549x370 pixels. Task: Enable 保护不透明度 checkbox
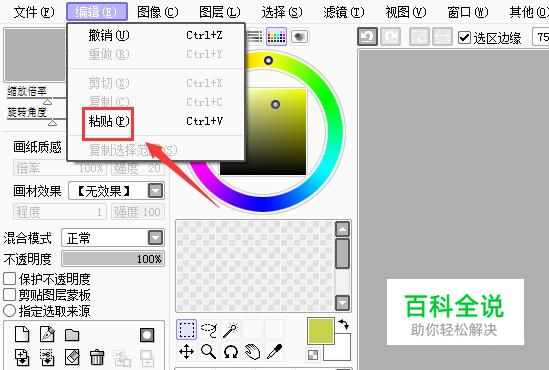[9, 279]
